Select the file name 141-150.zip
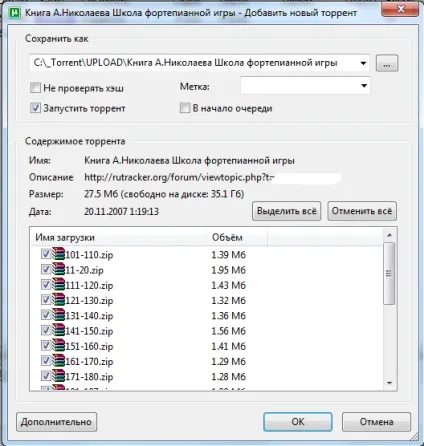The image size is (424, 446). [x=89, y=331]
